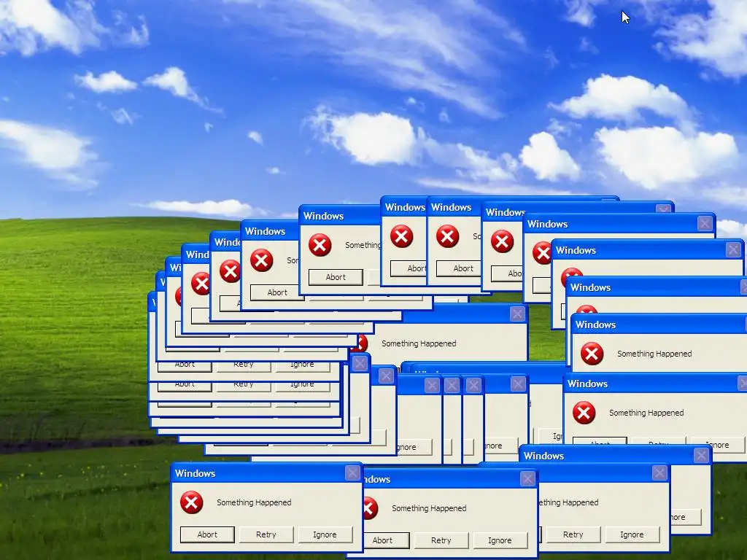747x560 pixels.
Task: Close the fully visible bottom-left Windows dialog
Action: point(352,472)
